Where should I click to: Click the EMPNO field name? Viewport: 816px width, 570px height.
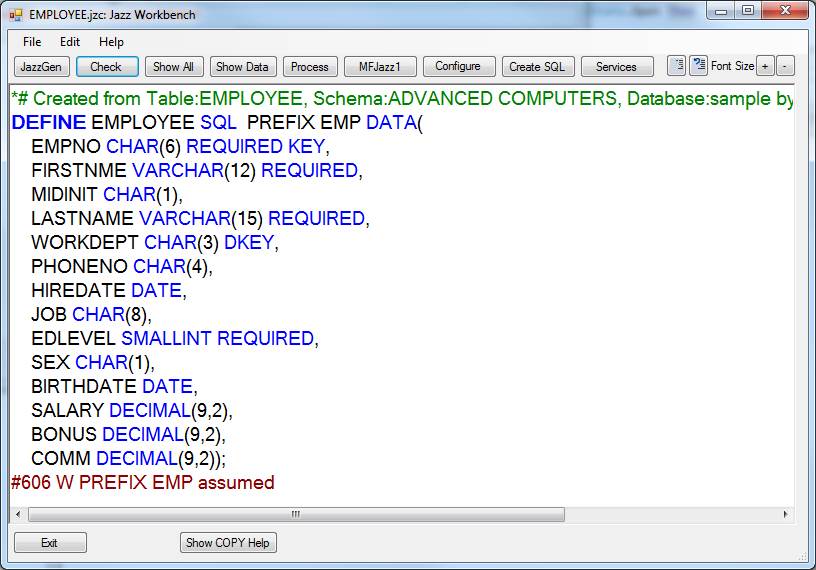point(66,146)
